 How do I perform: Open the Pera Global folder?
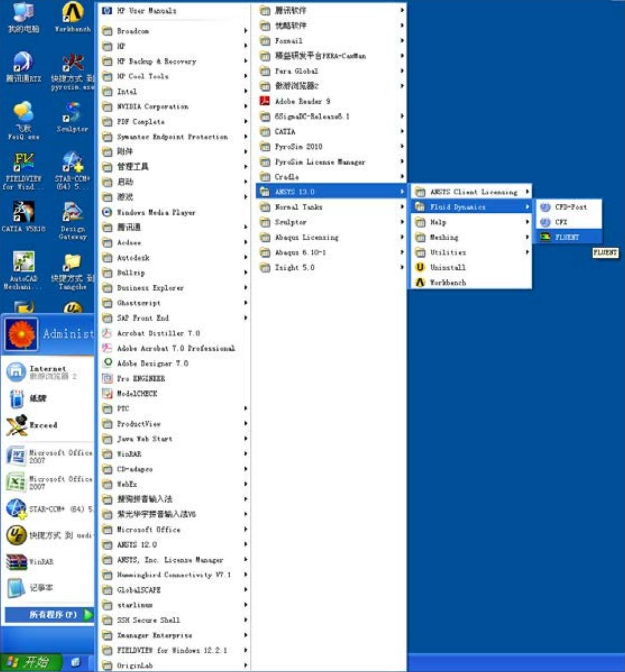pos(331,71)
